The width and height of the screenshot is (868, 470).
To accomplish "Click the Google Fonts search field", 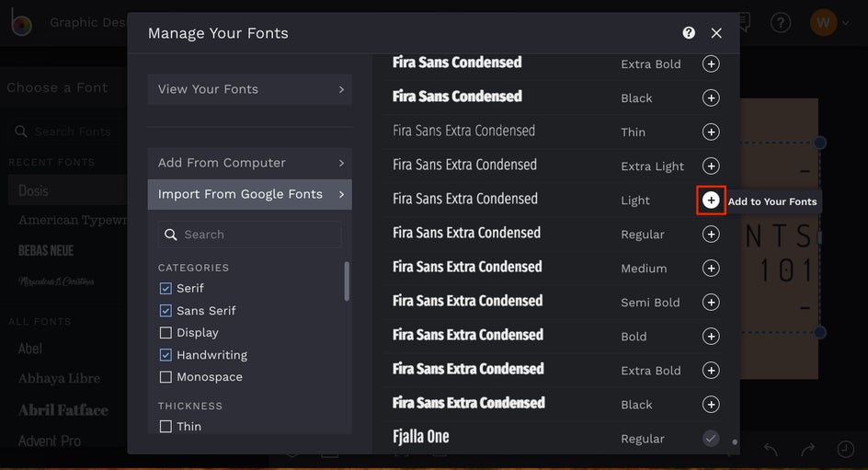I will click(257, 235).
